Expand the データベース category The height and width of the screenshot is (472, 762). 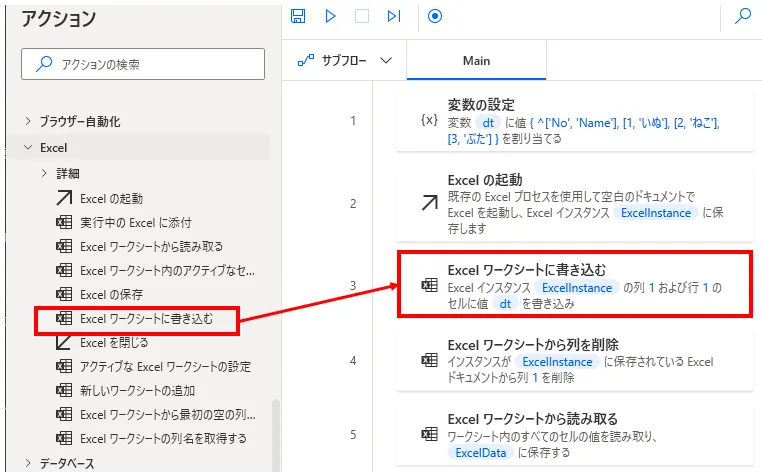click(x=67, y=463)
